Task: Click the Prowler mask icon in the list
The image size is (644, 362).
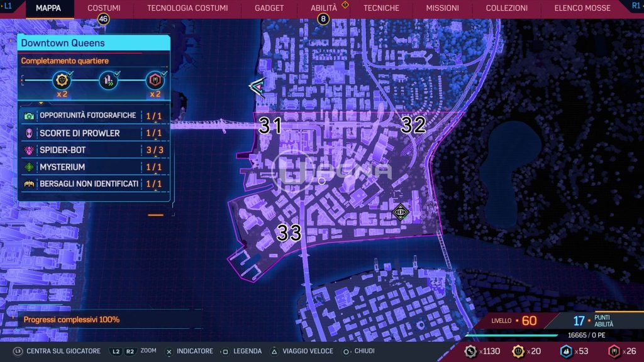Action: (x=30, y=133)
